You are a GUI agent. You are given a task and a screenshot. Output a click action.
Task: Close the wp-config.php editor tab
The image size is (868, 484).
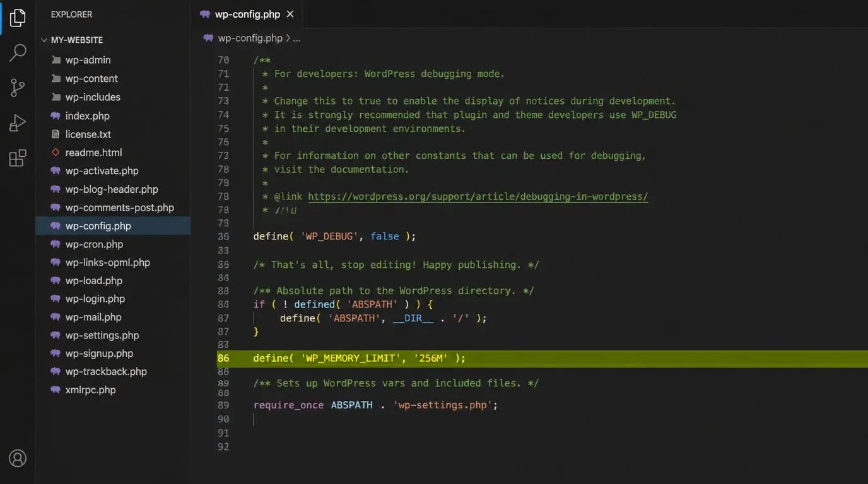click(290, 14)
